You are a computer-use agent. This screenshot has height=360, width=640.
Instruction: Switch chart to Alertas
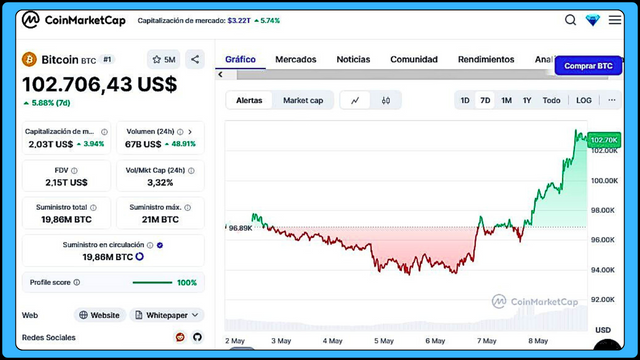tap(249, 100)
